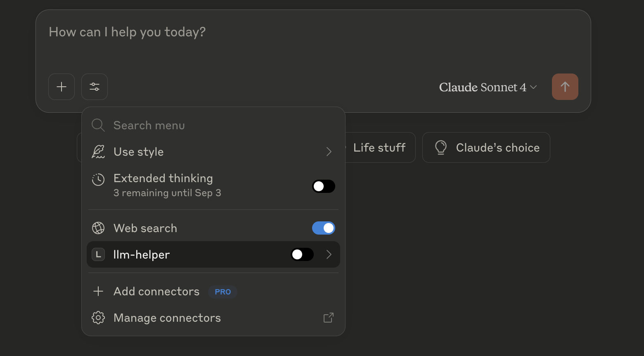
Task: Turn on the llm-helper toggle
Action: click(302, 254)
